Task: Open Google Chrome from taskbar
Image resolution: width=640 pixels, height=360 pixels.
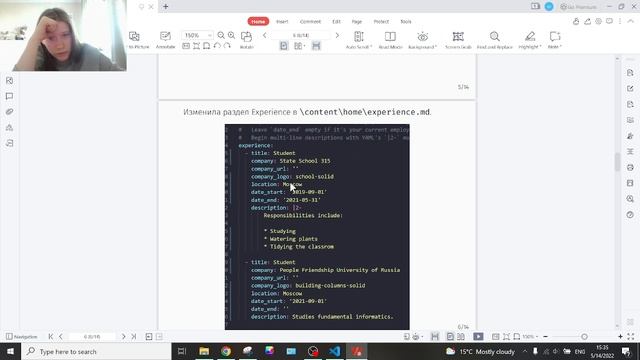Action: [x=226, y=351]
